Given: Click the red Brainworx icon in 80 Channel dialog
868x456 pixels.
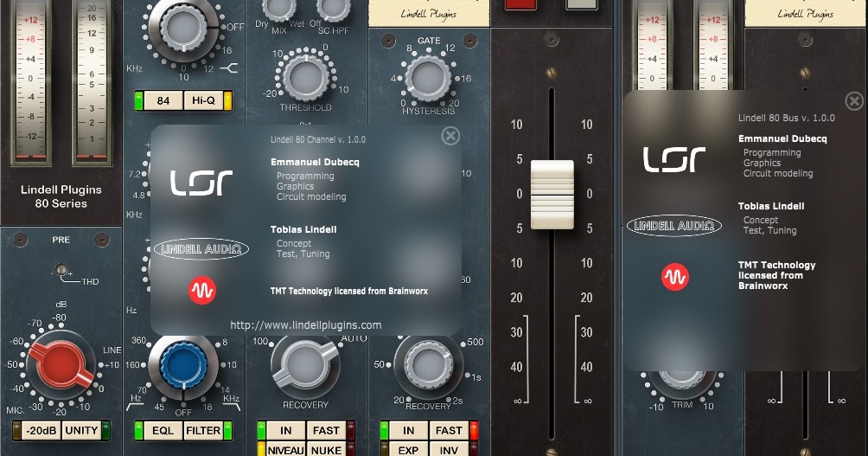Looking at the screenshot, I should tap(202, 291).
